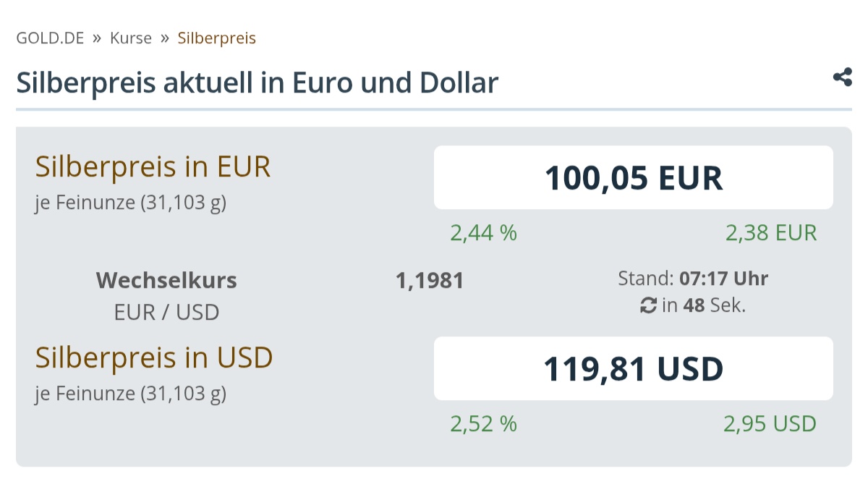Click the 2,52 % change value
868x479 pixels.
[484, 424]
